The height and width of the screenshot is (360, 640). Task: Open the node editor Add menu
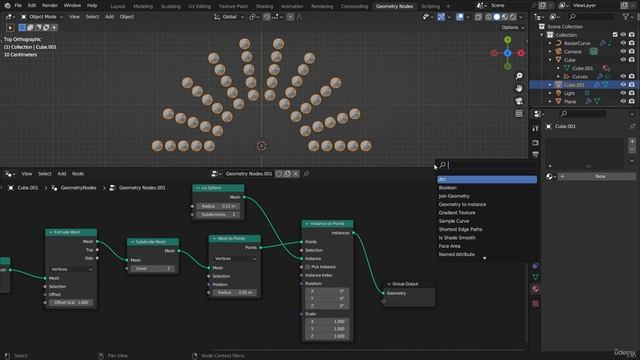click(62, 174)
